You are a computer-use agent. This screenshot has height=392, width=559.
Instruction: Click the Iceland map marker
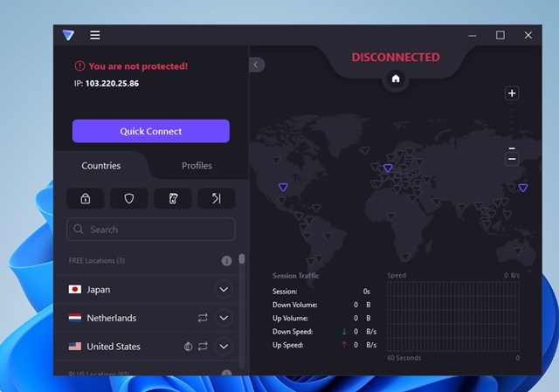(x=365, y=151)
